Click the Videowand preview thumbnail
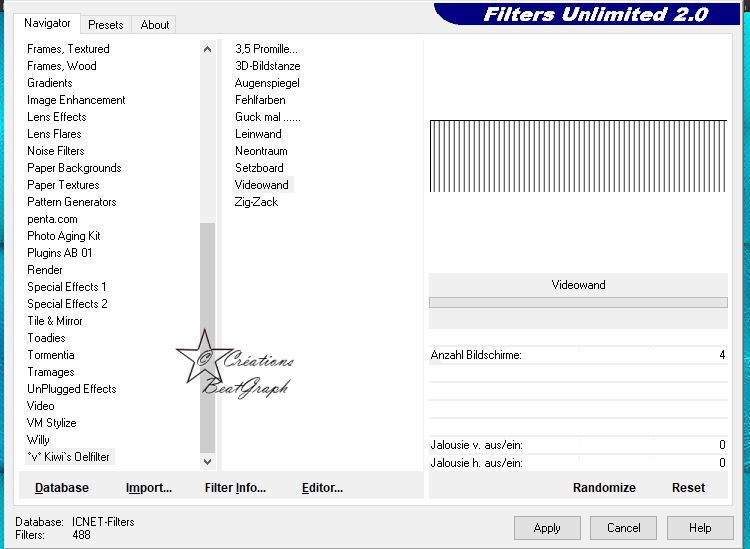 click(578, 156)
